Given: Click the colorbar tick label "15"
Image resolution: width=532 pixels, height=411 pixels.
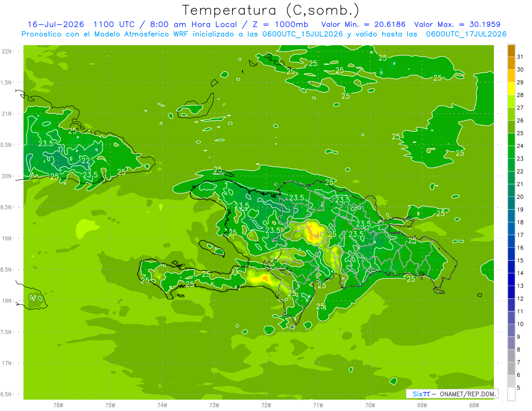Looking at the screenshot, I should [520, 260].
